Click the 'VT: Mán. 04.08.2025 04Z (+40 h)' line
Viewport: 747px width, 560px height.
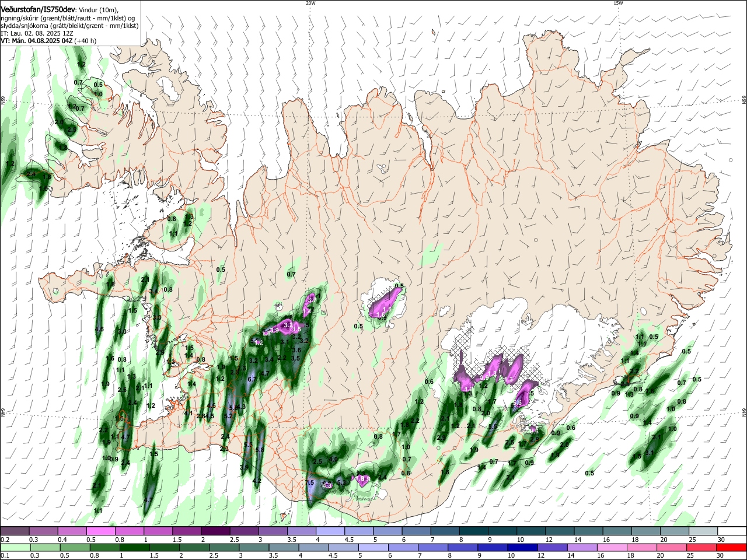coord(48,41)
